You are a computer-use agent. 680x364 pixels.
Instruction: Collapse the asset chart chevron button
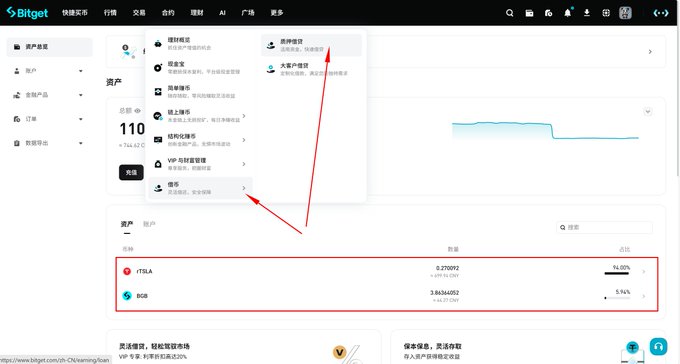click(x=647, y=111)
